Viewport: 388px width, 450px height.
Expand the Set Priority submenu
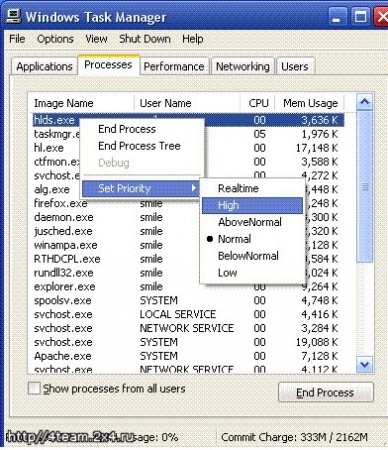coord(140,188)
